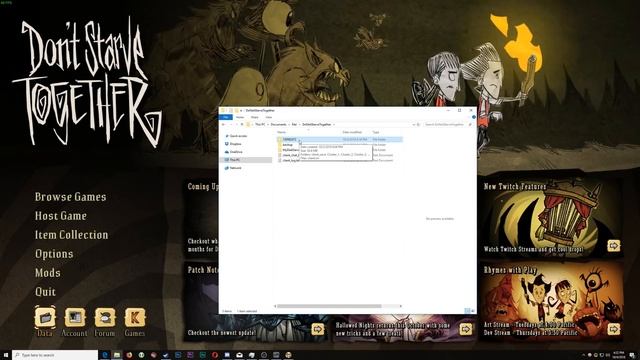Image resolution: width=640 pixels, height=360 pixels.
Task: Select Browse Games in main menu
Action: 71,197
